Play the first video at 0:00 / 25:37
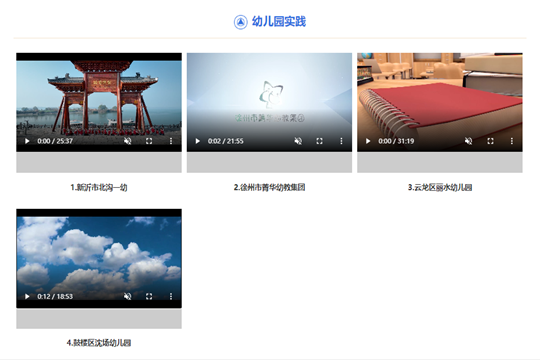 coord(27,141)
